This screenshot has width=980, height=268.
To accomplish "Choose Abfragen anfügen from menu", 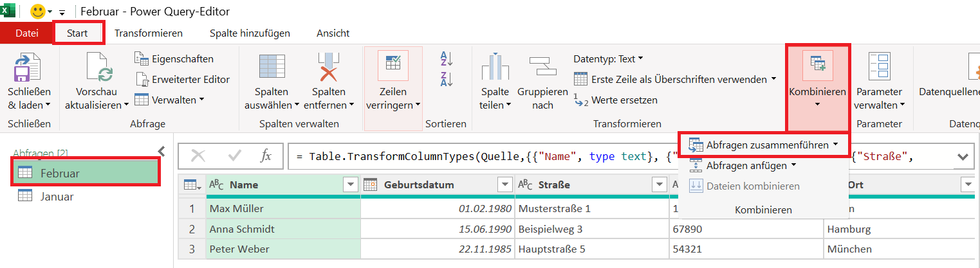I will point(743,166).
